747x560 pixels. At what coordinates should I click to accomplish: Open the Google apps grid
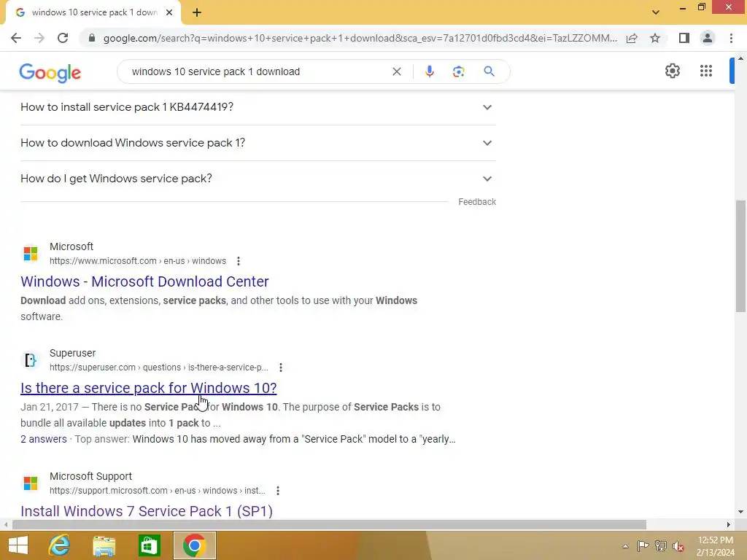[x=706, y=71]
